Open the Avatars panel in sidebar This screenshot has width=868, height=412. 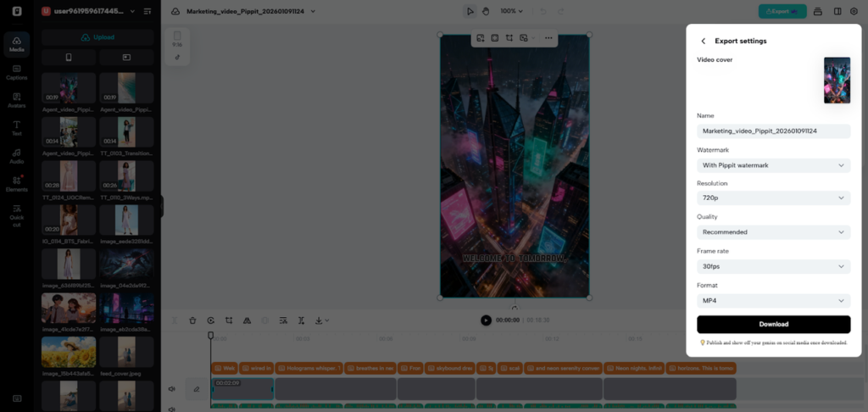pos(17,100)
